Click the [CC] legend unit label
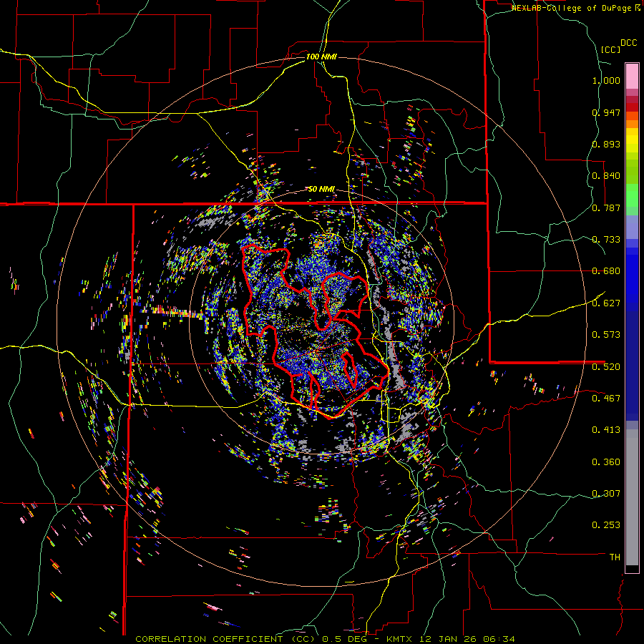This screenshot has width=644, height=644. pyautogui.click(x=611, y=49)
